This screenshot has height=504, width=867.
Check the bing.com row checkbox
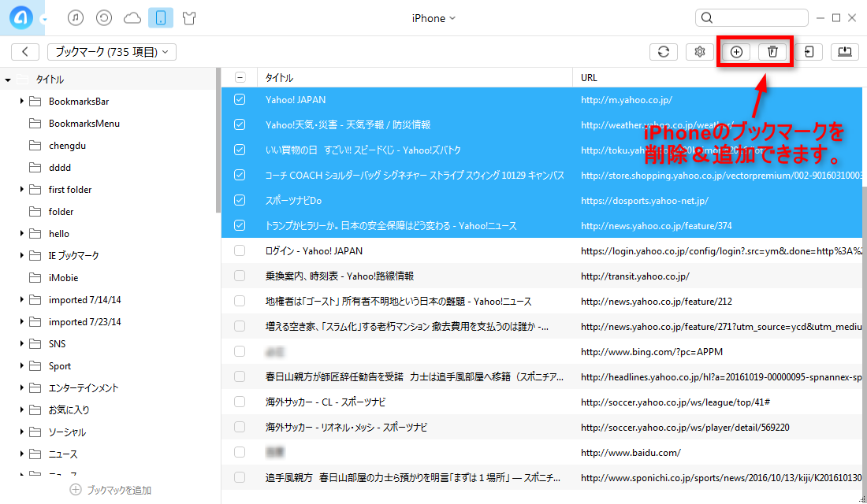coord(240,351)
